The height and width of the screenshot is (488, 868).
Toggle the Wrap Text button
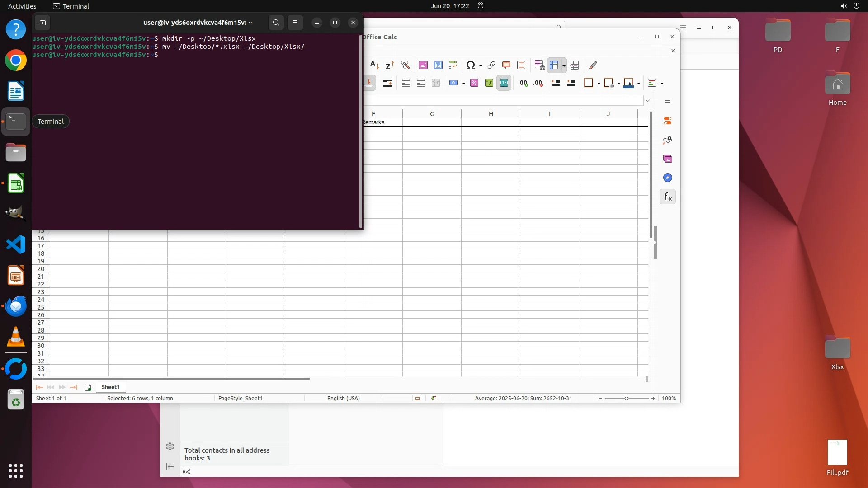point(387,83)
